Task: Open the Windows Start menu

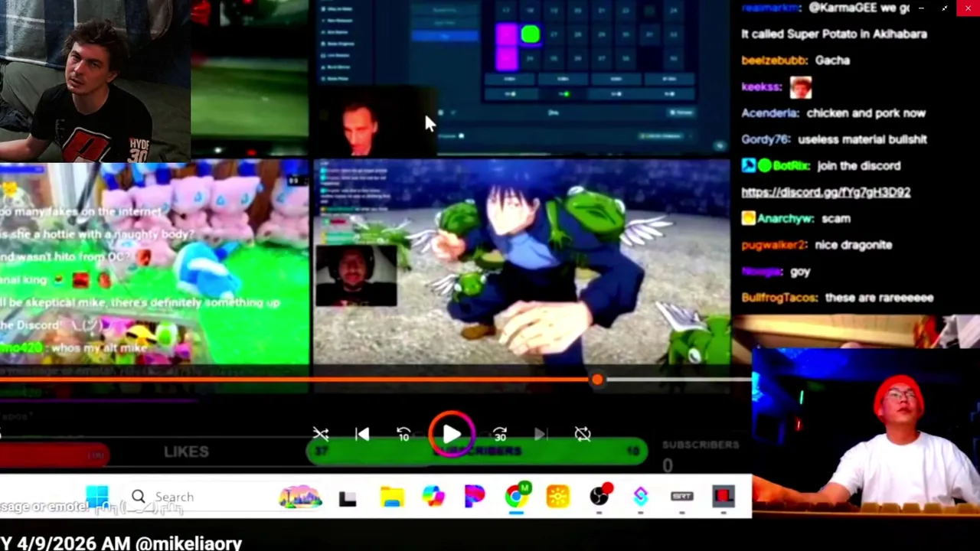Action: (97, 497)
